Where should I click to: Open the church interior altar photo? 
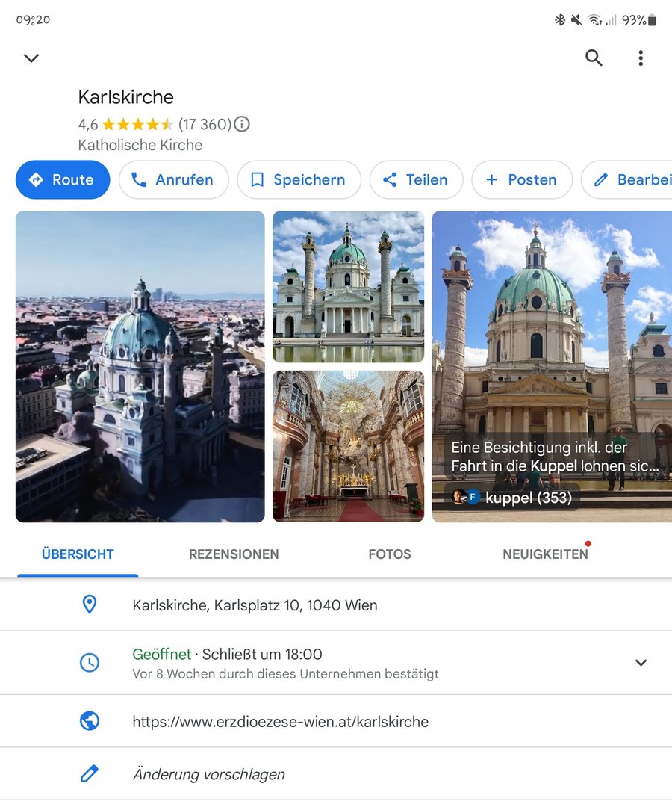pyautogui.click(x=348, y=446)
